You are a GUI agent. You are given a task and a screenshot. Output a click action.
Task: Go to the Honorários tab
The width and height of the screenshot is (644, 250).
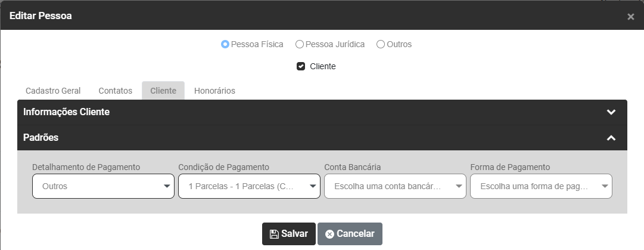(x=214, y=91)
